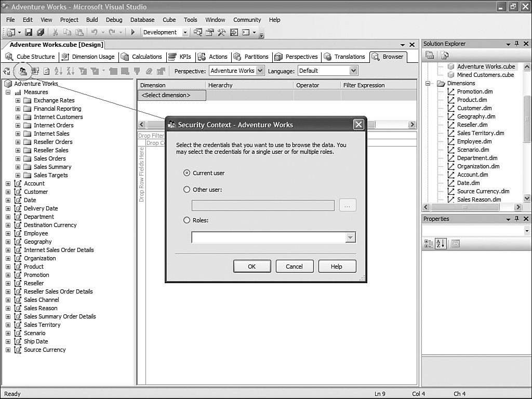Switch to the Cube Structure tab
This screenshot has height=399, width=532.
click(x=30, y=57)
